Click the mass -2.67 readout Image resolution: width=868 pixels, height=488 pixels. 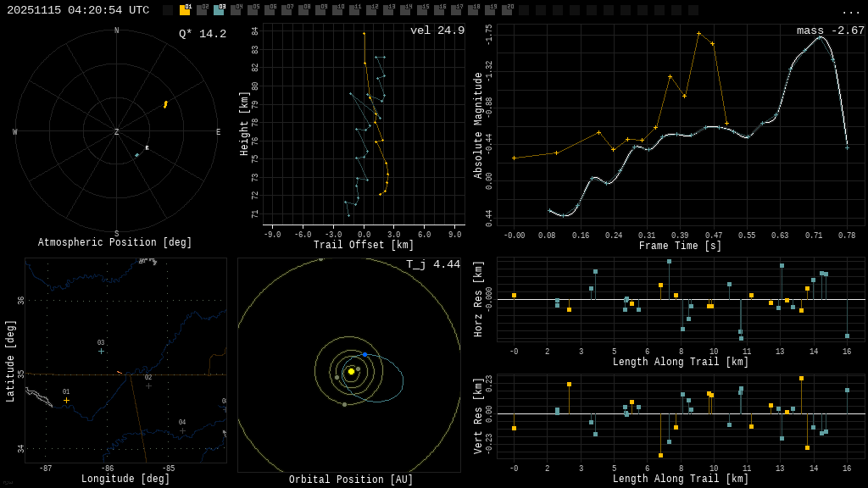click(830, 30)
